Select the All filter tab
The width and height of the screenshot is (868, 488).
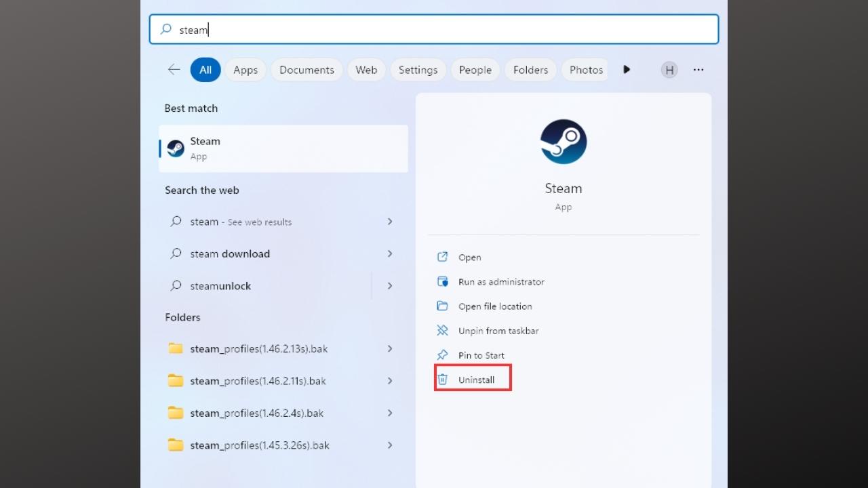click(205, 70)
